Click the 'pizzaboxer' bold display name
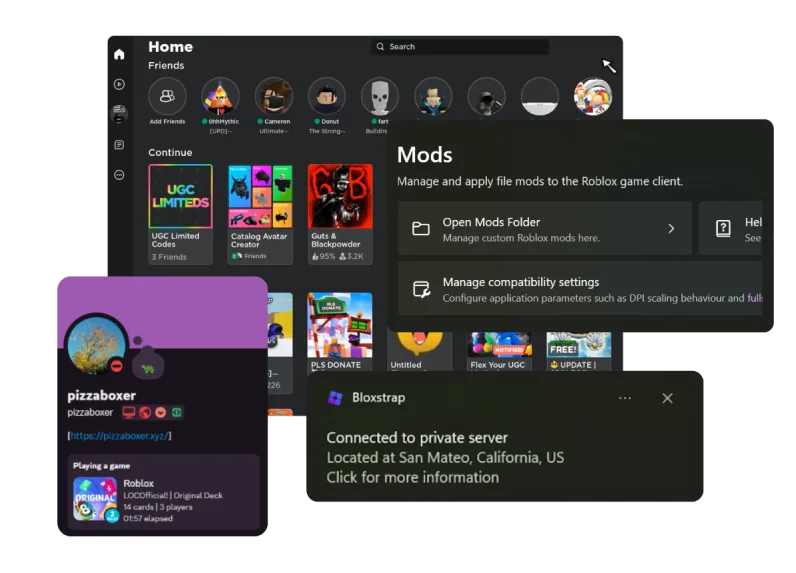This screenshot has height=573, width=796. pyautogui.click(x=102, y=395)
